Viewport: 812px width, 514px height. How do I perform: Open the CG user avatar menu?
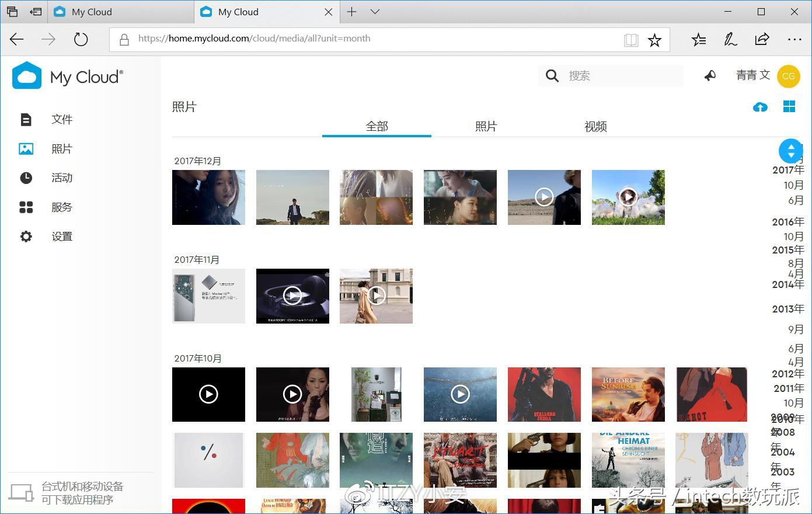789,75
